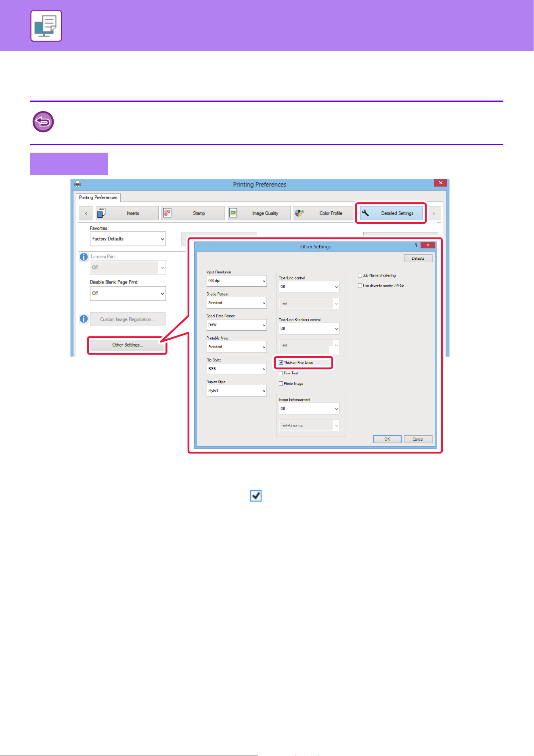This screenshot has width=534, height=756.
Task: Click the Custom Image Registration button
Action: pos(128,319)
